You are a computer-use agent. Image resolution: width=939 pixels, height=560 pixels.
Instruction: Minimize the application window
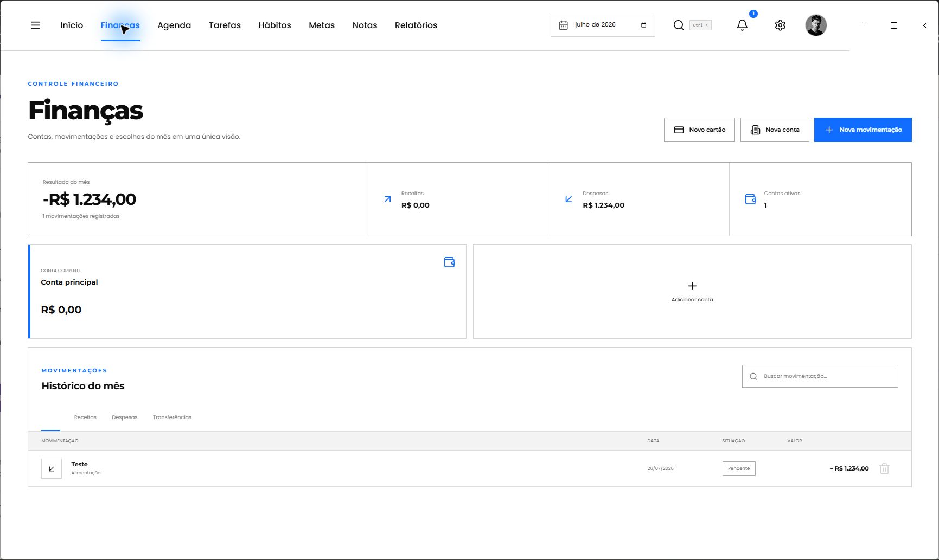tap(864, 25)
